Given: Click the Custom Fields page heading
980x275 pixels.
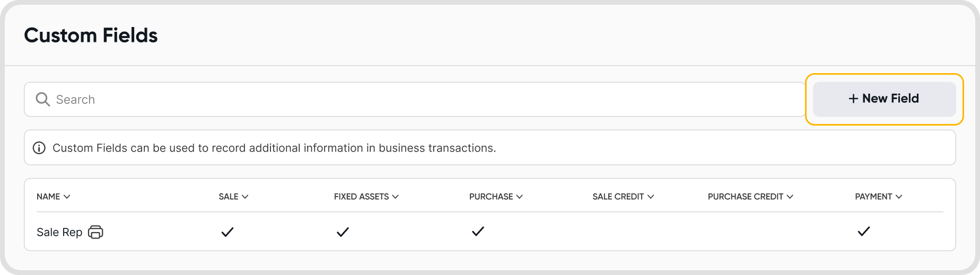Looking at the screenshot, I should pyautogui.click(x=91, y=36).
